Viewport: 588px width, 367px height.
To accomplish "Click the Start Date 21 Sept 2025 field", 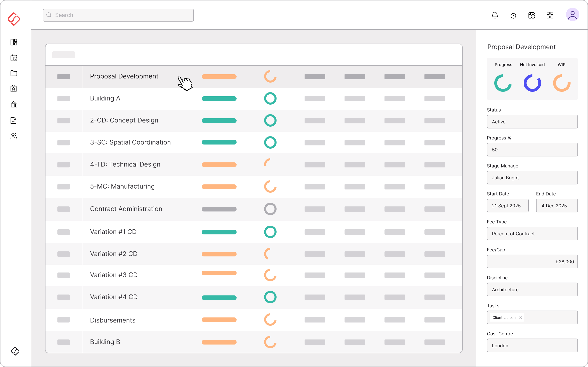I will (x=508, y=206).
